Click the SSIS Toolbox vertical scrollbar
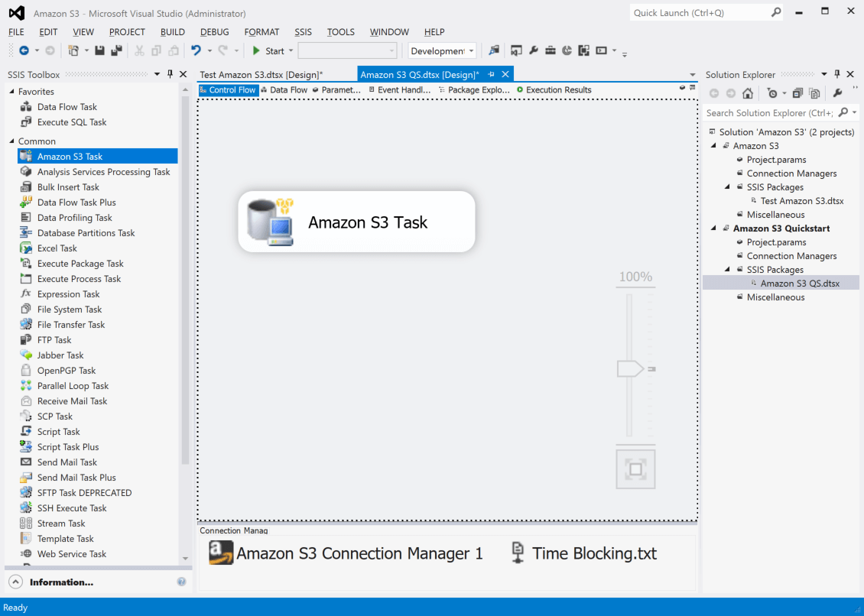 tap(185, 281)
